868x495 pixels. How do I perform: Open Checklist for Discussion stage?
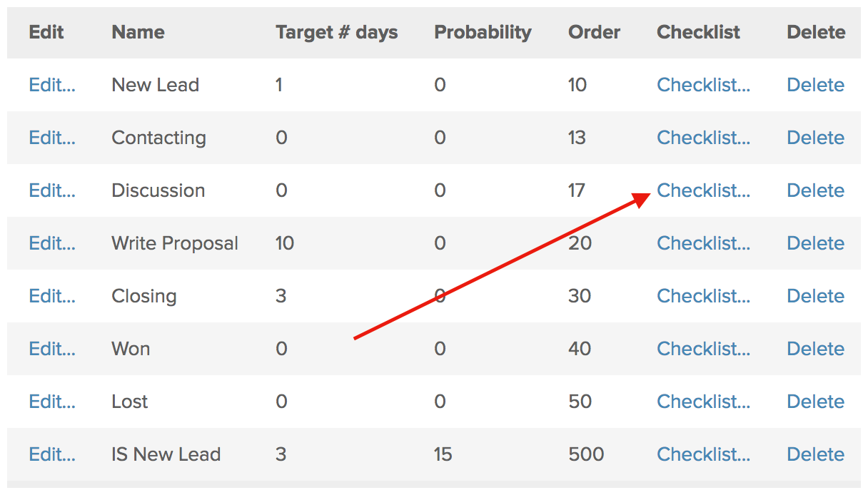pyautogui.click(x=703, y=190)
